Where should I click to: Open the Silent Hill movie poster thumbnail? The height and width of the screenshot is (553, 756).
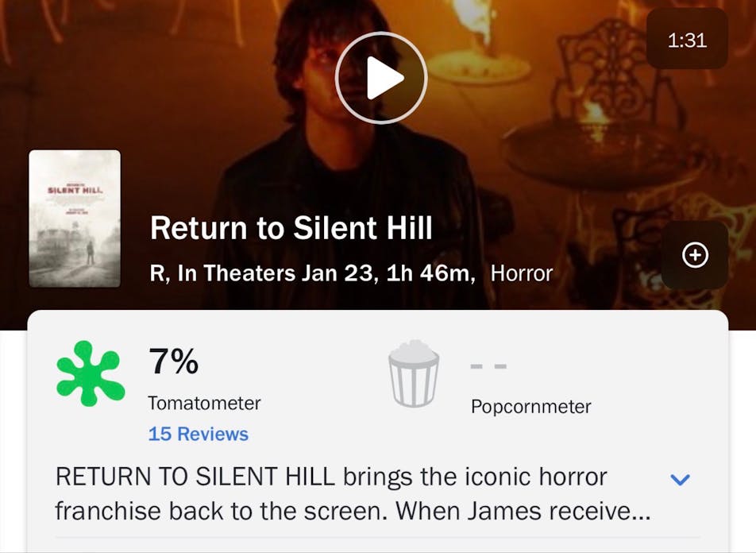(x=75, y=218)
